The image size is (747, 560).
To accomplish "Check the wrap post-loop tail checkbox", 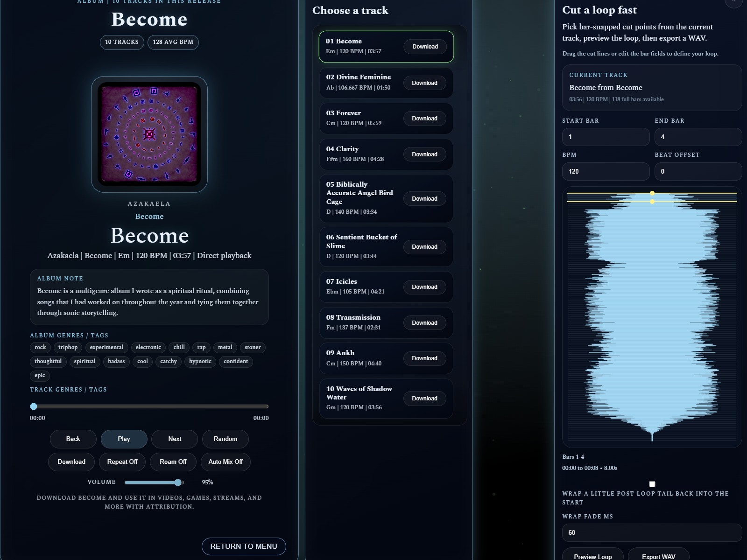I will pyautogui.click(x=652, y=484).
